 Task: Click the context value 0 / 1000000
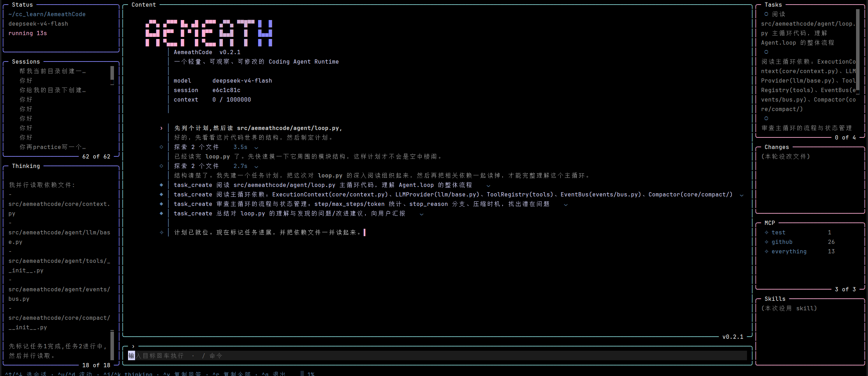pyautogui.click(x=232, y=100)
